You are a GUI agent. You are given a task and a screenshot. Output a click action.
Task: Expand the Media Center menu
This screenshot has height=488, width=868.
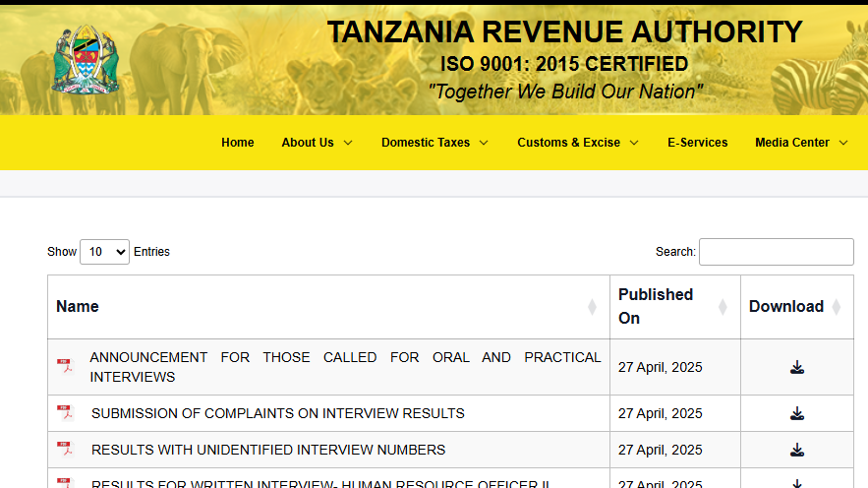pos(801,143)
